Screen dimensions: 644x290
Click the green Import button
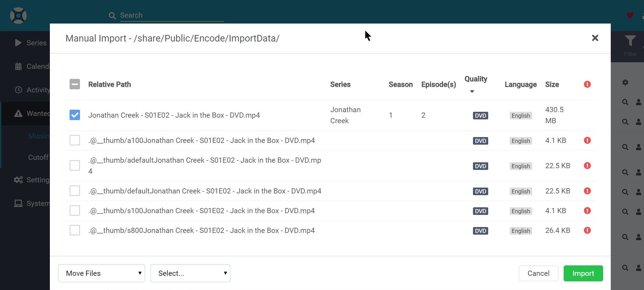[583, 273]
